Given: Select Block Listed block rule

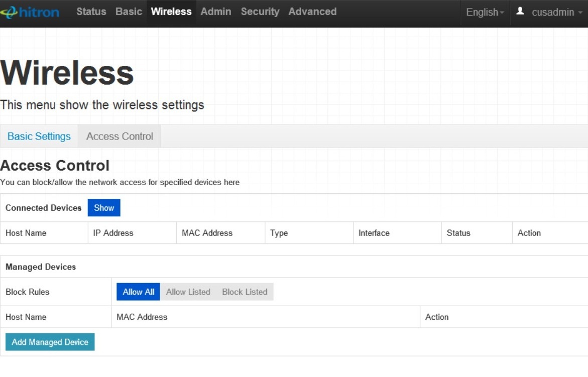Looking at the screenshot, I should click(x=245, y=292).
